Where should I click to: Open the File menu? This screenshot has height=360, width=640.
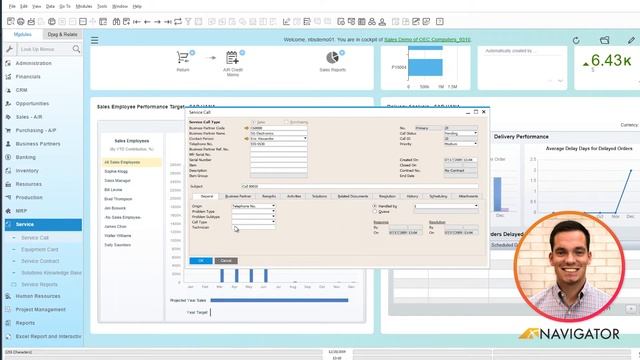tap(12, 7)
